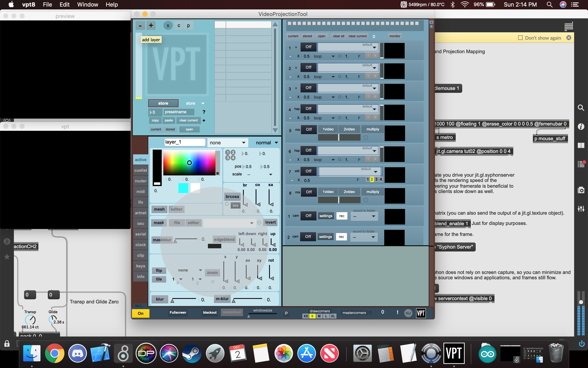Click the AU audio button
The height and width of the screenshot is (368, 588).
pos(408,313)
